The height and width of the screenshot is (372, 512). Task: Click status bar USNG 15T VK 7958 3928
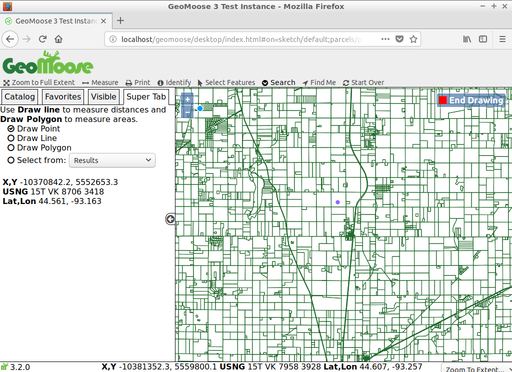pos(270,367)
